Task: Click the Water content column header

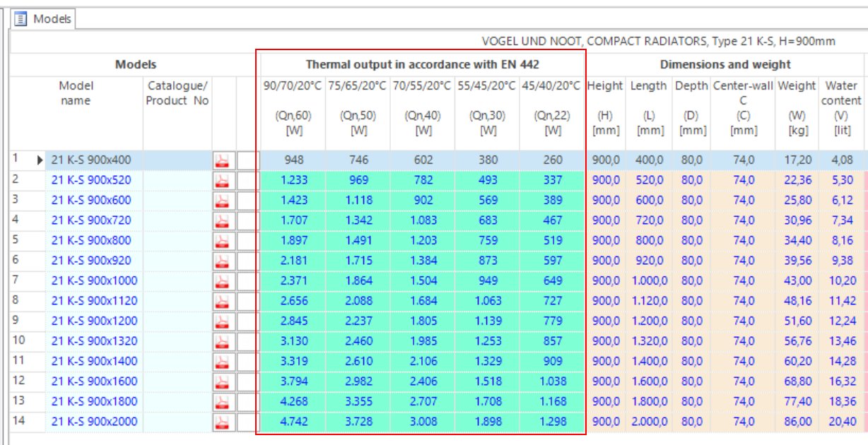Action: 841,93
